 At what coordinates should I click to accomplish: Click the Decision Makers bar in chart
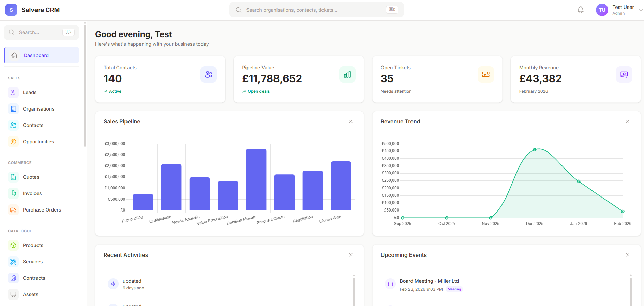[256, 179]
